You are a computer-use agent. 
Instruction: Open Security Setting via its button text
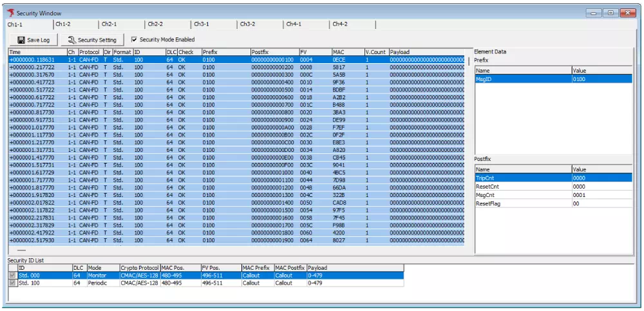(97, 40)
